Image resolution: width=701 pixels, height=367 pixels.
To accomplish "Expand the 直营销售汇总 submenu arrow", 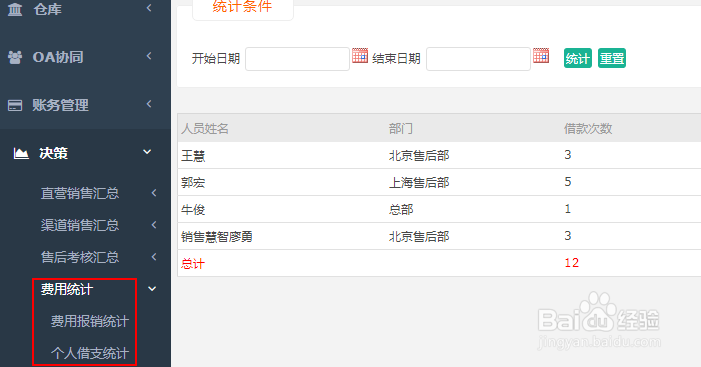I will [x=154, y=193].
